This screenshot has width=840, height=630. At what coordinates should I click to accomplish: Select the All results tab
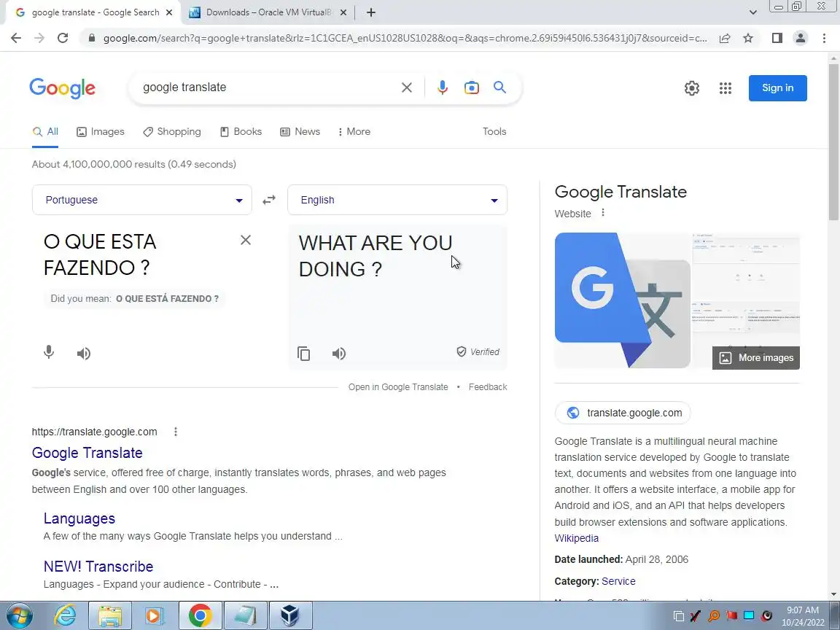click(x=45, y=132)
